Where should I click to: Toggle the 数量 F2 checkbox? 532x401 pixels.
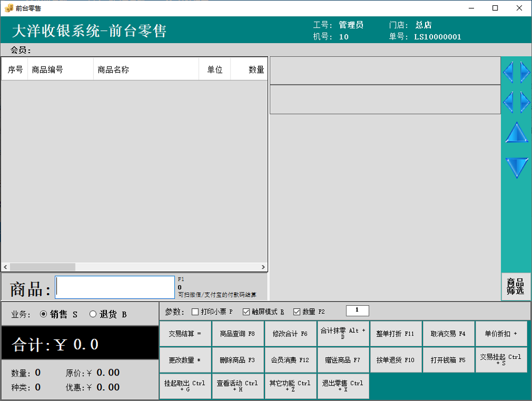(297, 312)
